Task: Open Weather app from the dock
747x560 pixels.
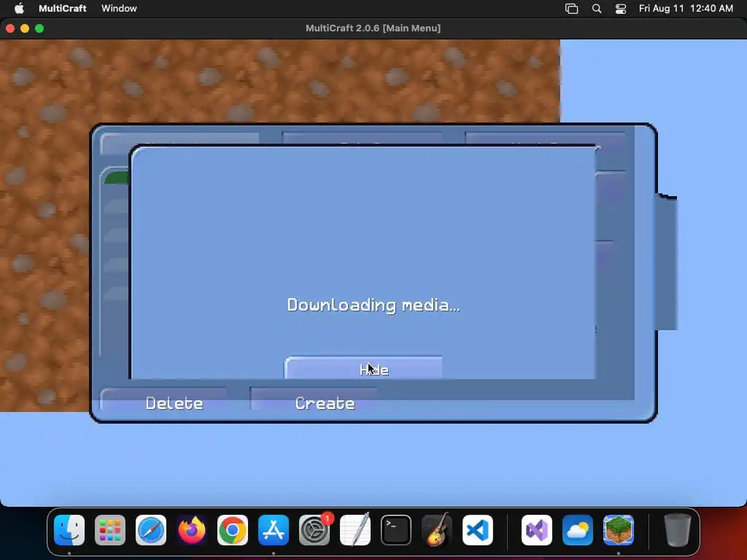Action: click(578, 530)
